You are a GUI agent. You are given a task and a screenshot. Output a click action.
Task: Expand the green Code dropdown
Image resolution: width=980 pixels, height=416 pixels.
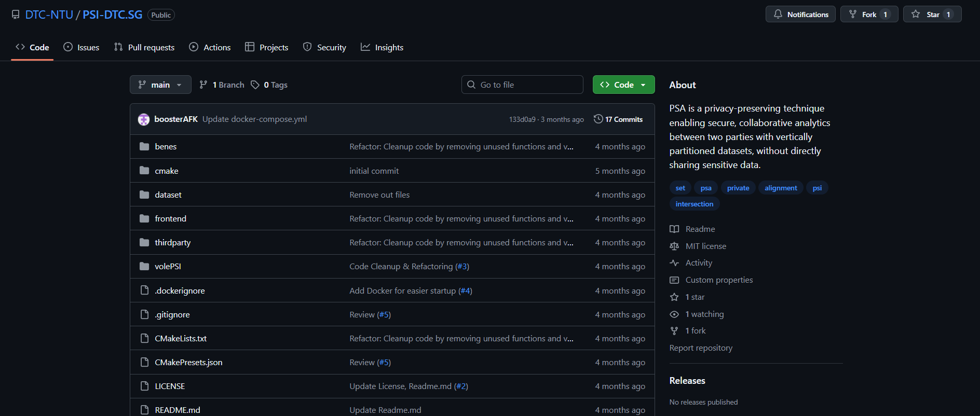tap(623, 85)
